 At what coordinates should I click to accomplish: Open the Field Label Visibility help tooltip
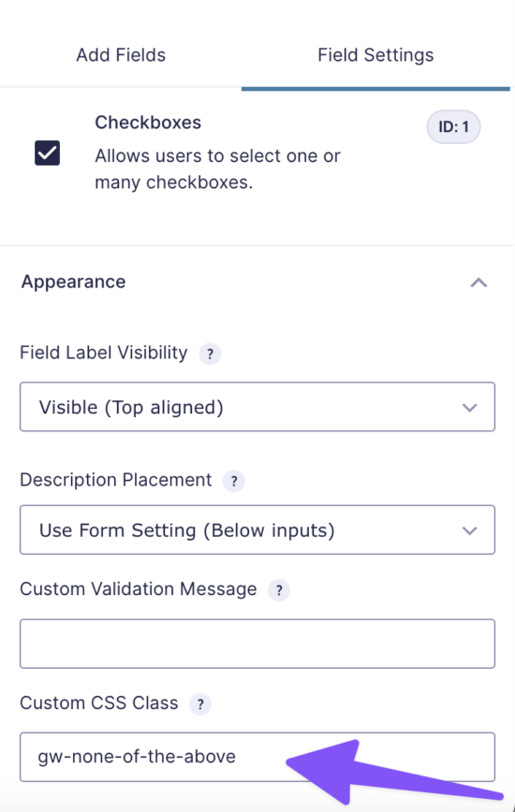tap(210, 355)
